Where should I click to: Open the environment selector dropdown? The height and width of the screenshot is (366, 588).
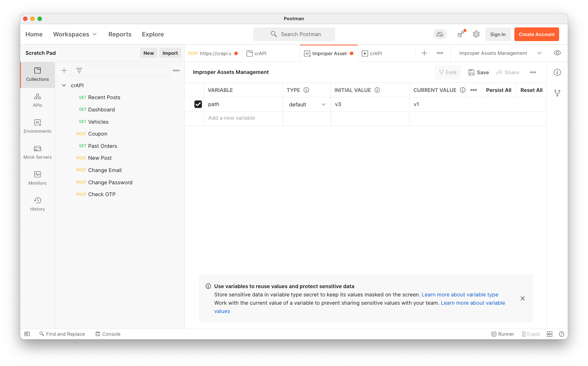click(500, 53)
